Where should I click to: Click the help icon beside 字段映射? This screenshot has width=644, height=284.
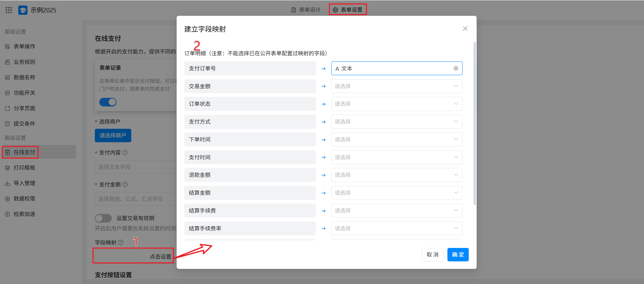click(x=121, y=242)
